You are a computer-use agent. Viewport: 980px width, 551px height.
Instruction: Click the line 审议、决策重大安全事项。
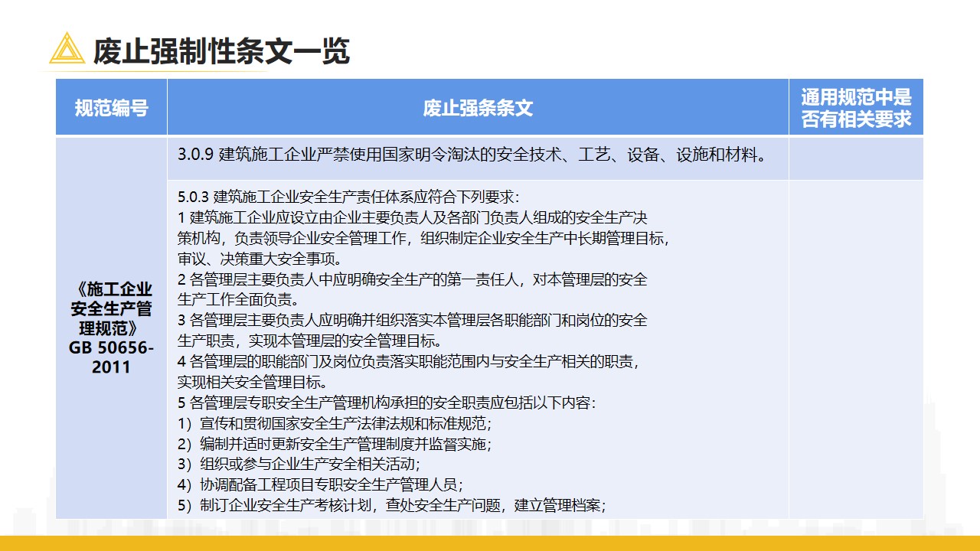260,259
